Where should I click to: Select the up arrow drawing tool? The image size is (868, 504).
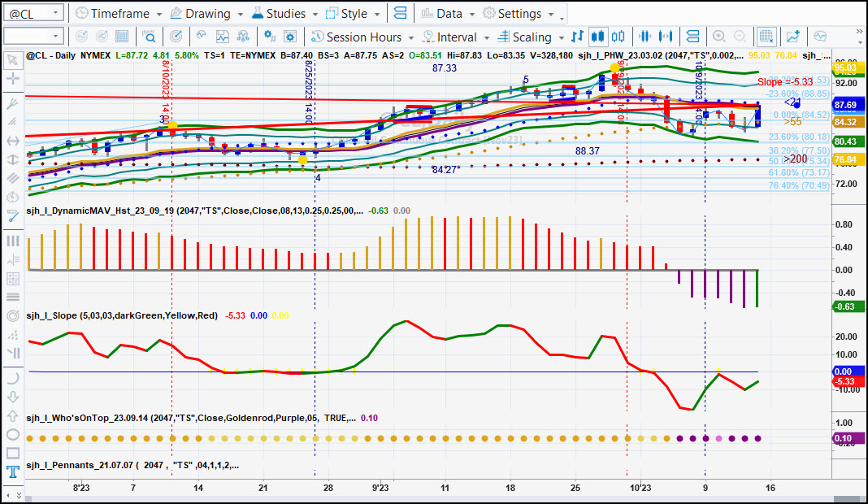(x=12, y=415)
